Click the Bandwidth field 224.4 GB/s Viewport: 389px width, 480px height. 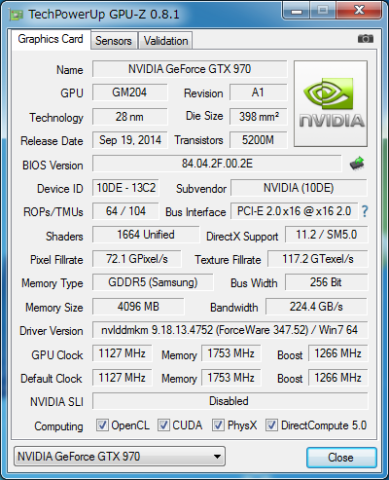point(316,306)
